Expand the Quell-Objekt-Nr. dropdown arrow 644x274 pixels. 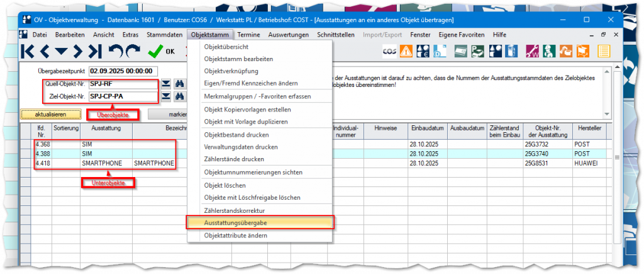(166, 84)
